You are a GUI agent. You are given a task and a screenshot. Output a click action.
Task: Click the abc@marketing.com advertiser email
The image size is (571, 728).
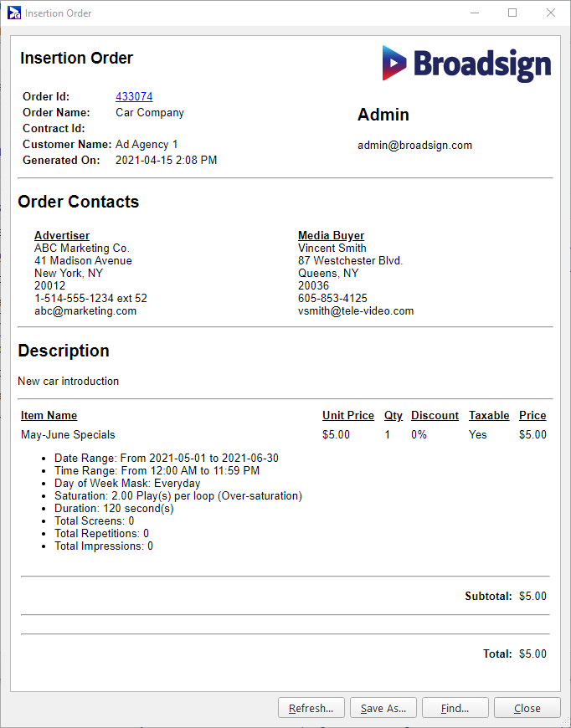point(85,311)
